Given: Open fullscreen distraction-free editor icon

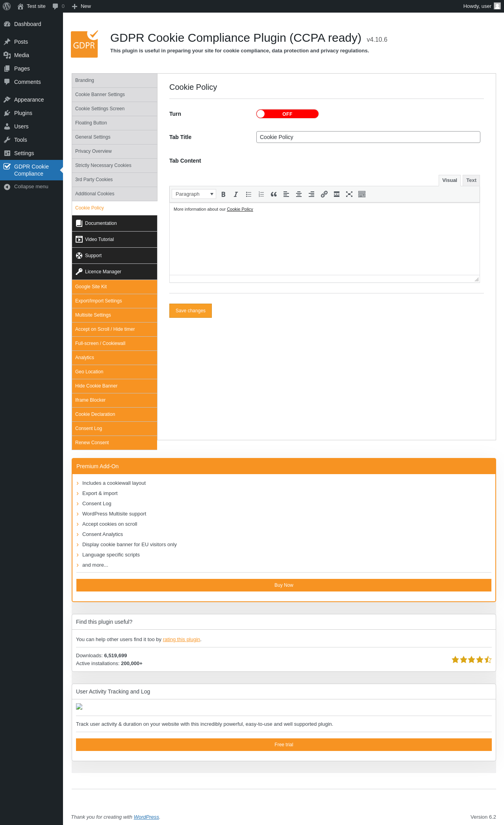Looking at the screenshot, I should [349, 194].
